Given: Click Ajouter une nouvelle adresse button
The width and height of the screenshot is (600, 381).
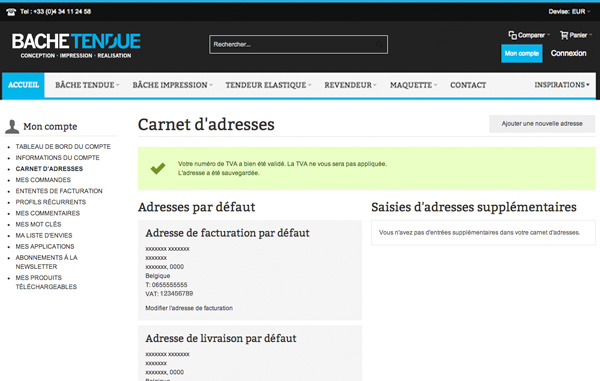Looking at the screenshot, I should click(542, 124).
